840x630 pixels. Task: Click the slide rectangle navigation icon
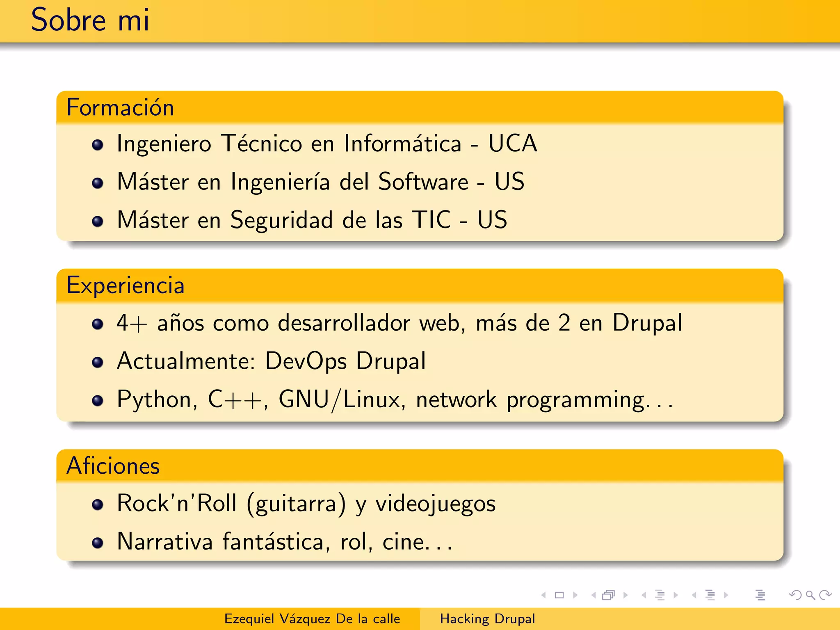(559, 595)
